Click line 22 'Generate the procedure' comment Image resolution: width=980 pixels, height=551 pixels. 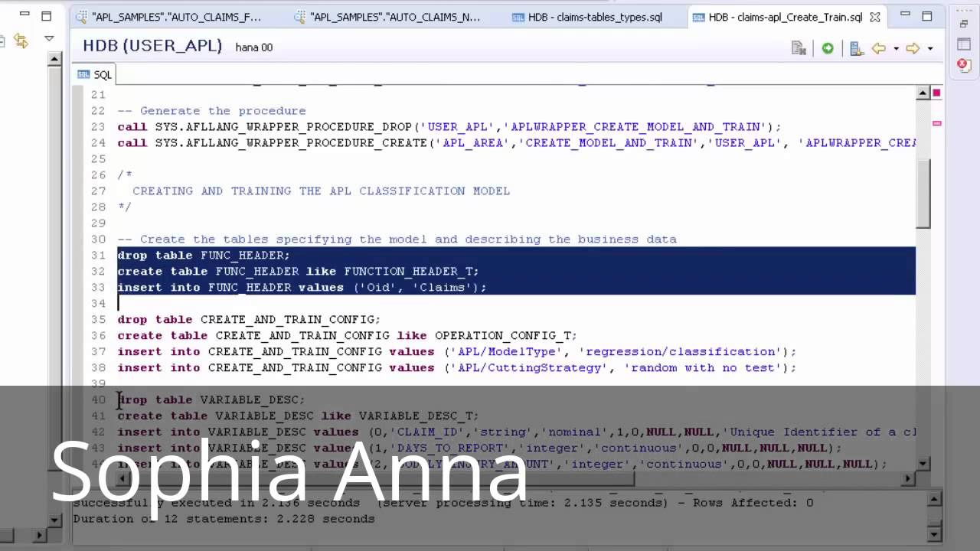(x=211, y=111)
